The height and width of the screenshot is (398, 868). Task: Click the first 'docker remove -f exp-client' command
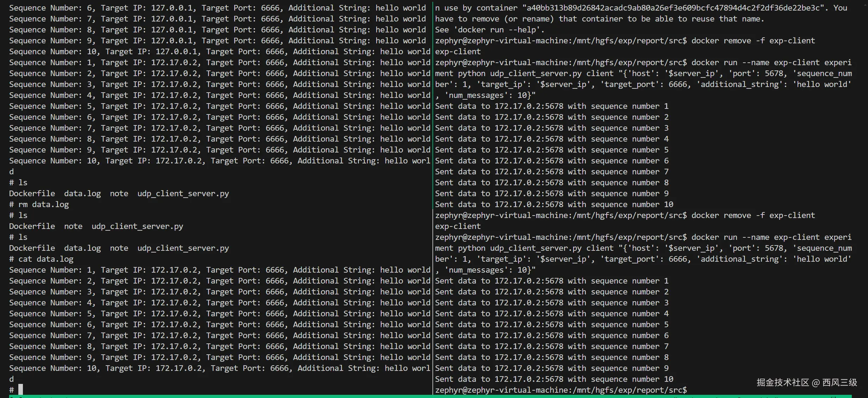(753, 41)
